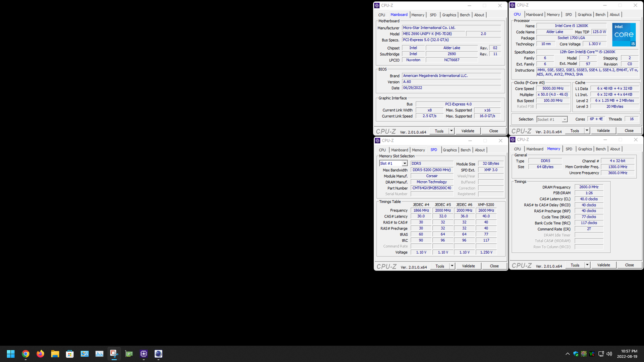Image resolution: width=644 pixels, height=362 pixels.
Task: Click the Intel Core i5 12600K name field
Action: (571, 25)
